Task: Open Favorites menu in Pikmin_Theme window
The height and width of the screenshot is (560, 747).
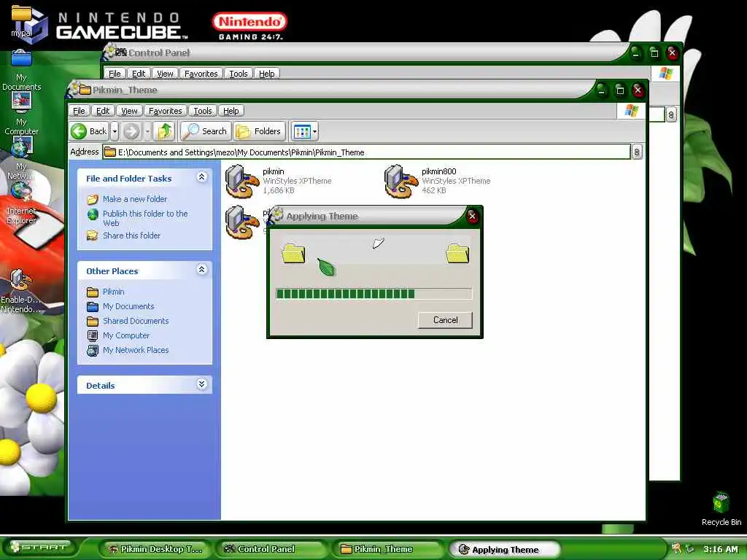Action: [x=166, y=111]
